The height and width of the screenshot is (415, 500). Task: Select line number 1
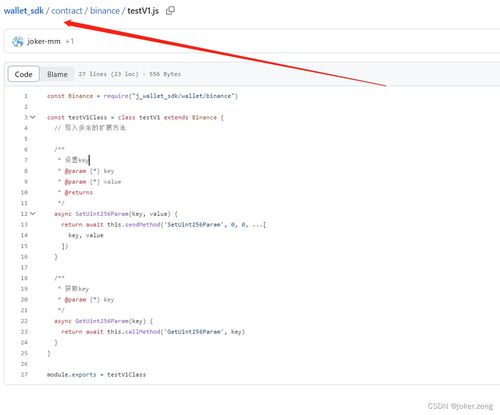pyautogui.click(x=26, y=96)
